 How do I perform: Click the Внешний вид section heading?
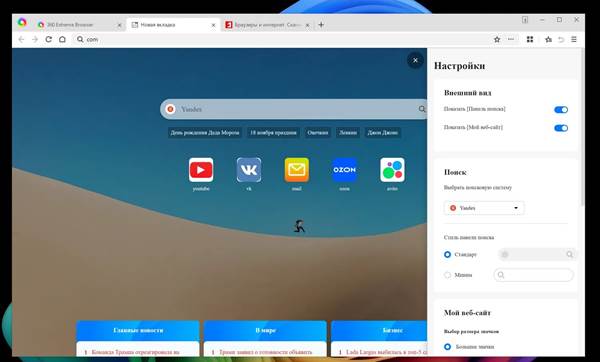pyautogui.click(x=468, y=93)
